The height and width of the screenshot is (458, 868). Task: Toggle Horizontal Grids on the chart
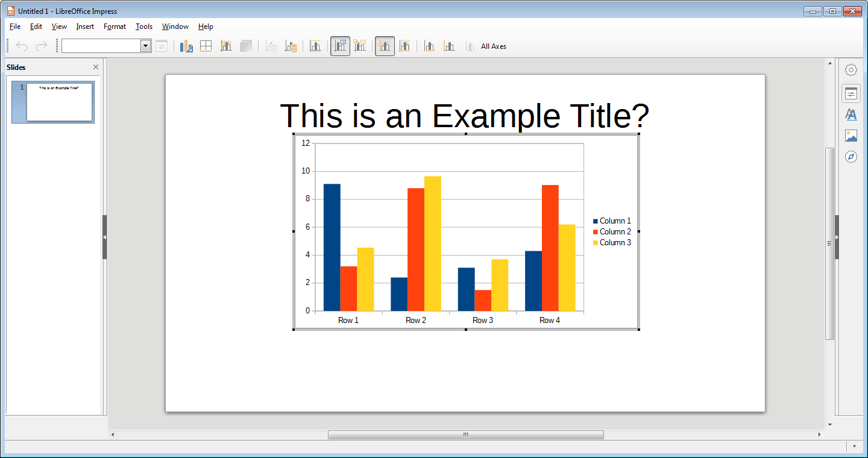coord(385,46)
